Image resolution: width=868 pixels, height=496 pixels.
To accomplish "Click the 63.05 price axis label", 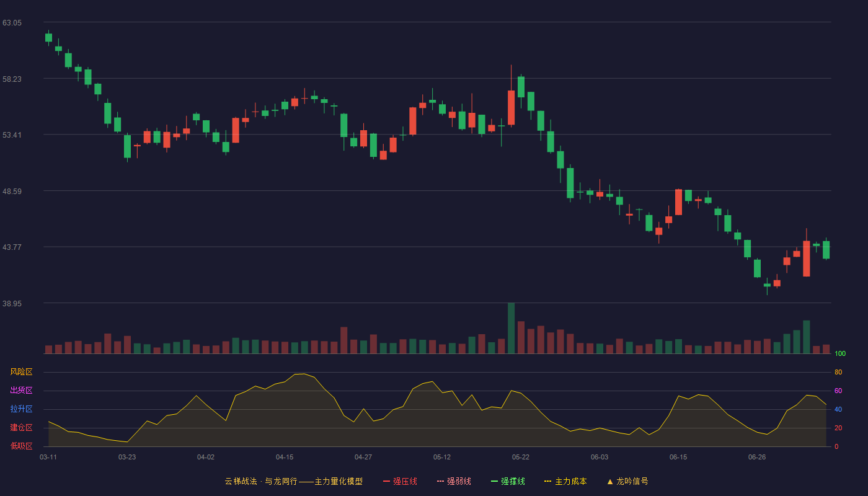I will pyautogui.click(x=12, y=23).
